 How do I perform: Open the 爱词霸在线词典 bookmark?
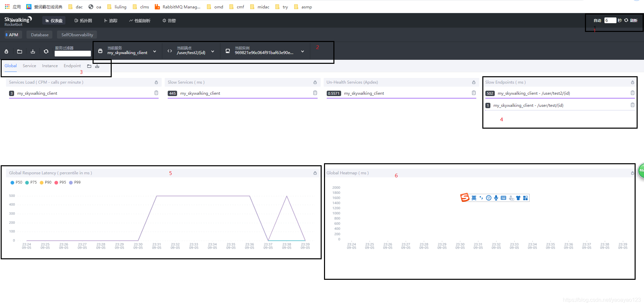click(44, 7)
